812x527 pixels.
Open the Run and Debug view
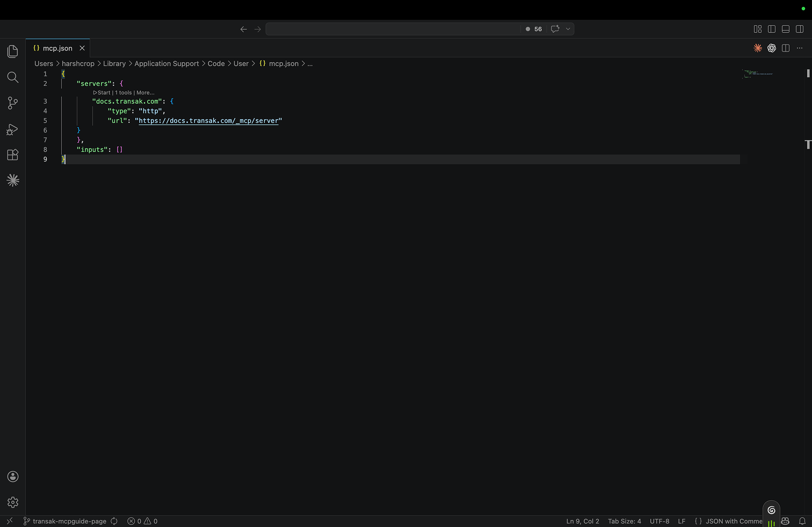[x=12, y=129]
